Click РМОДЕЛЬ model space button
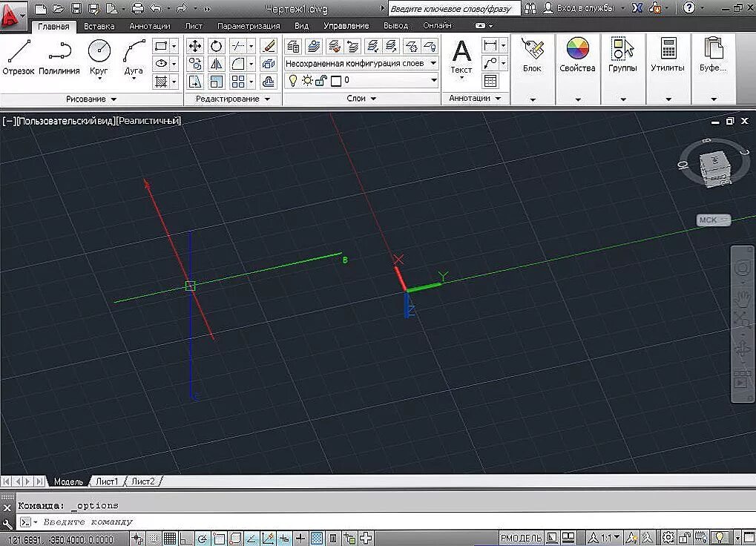Screen dimensions: 756x546 521,538
